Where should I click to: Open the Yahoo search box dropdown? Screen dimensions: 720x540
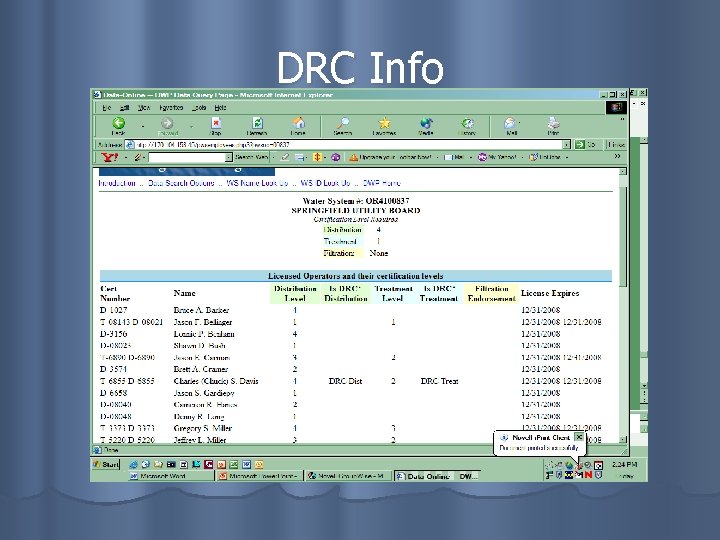(x=228, y=158)
